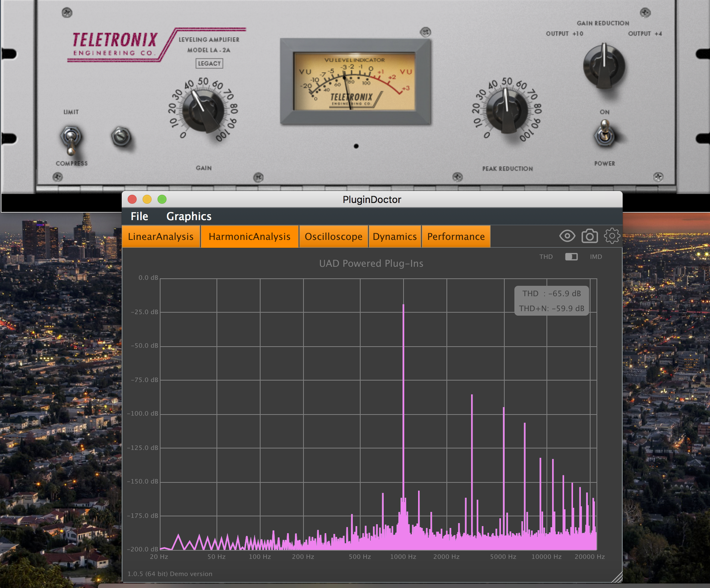Toggle the THD/IMD switch

(571, 257)
